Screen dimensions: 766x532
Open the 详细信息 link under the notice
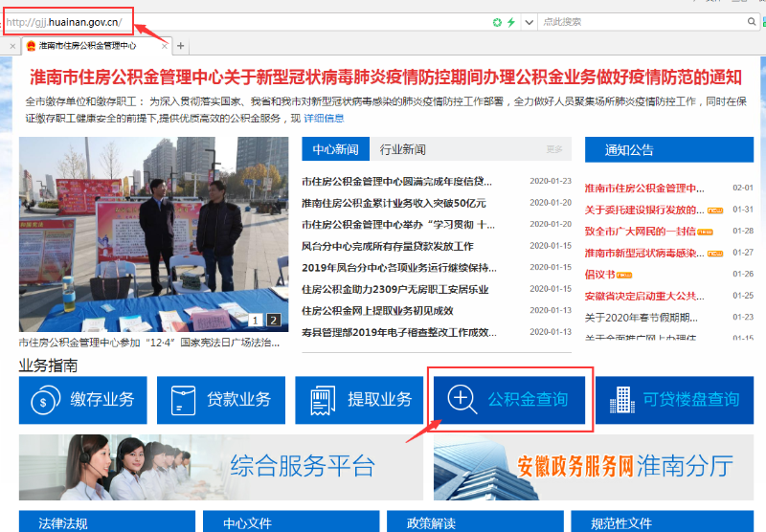(x=324, y=119)
